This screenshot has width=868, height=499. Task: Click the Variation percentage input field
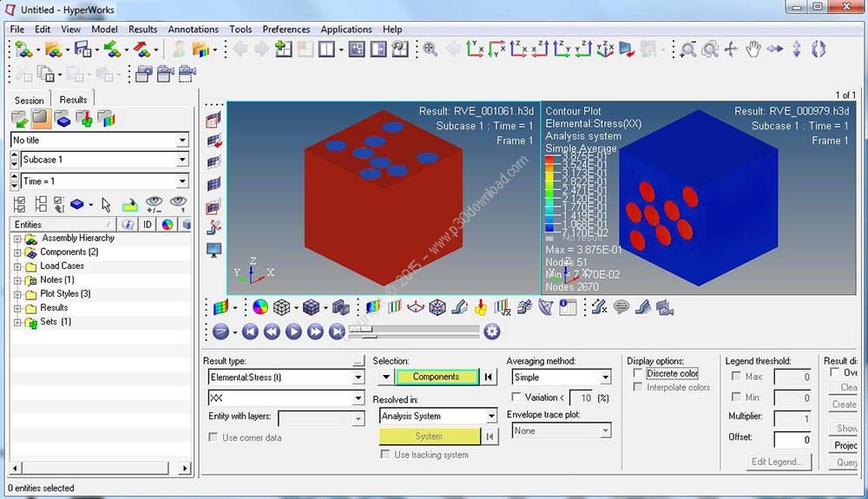tap(582, 397)
